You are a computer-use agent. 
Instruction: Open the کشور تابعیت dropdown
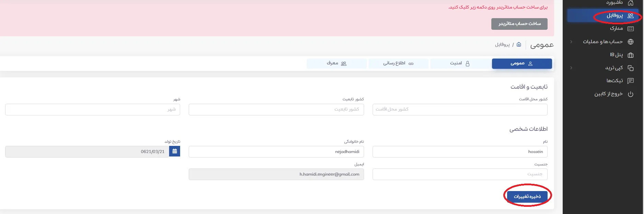pos(276,110)
